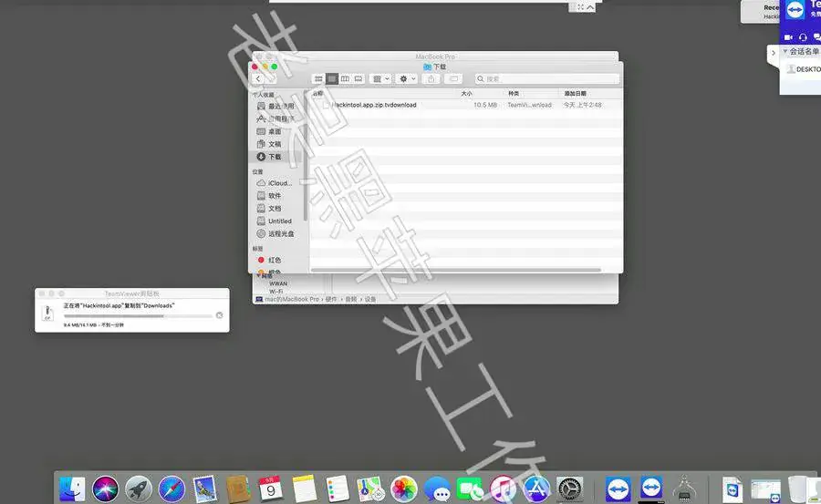
Task: Open the Finder action gear menu
Action: point(407,78)
